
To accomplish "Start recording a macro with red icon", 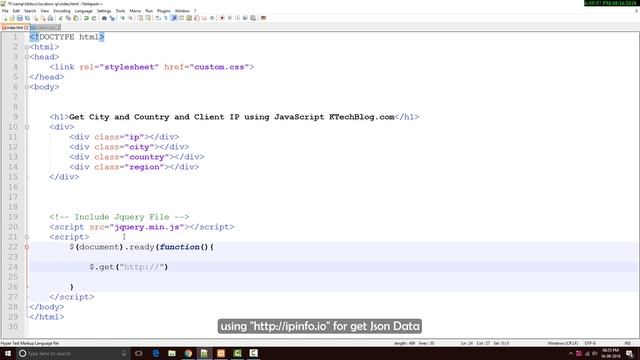I will 222,18.
